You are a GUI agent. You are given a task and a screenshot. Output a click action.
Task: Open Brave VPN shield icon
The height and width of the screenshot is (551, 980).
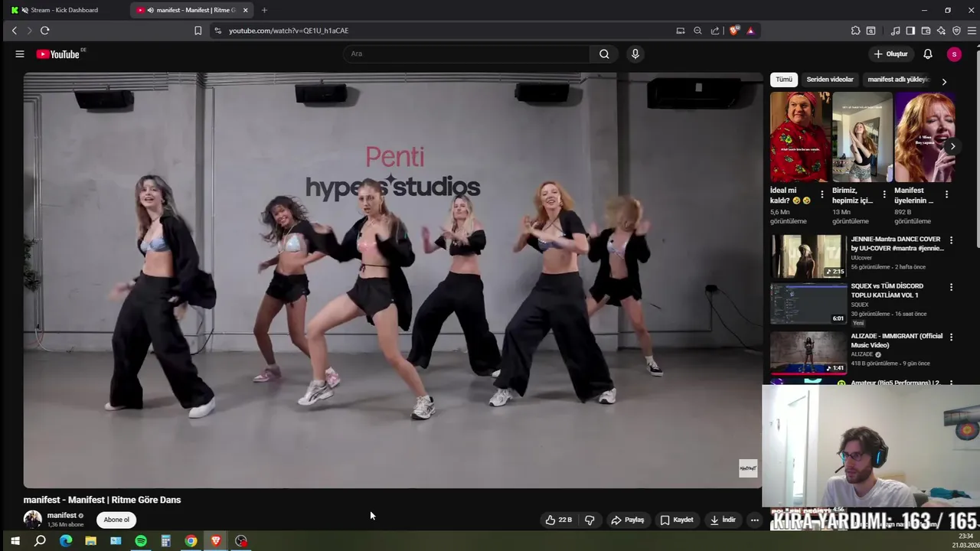(x=956, y=31)
